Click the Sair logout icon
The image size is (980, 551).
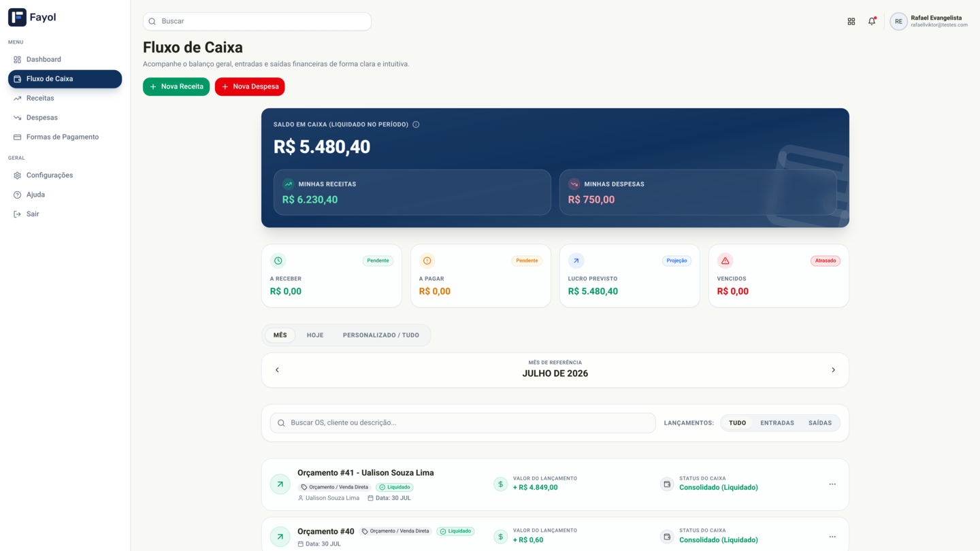[x=17, y=214]
